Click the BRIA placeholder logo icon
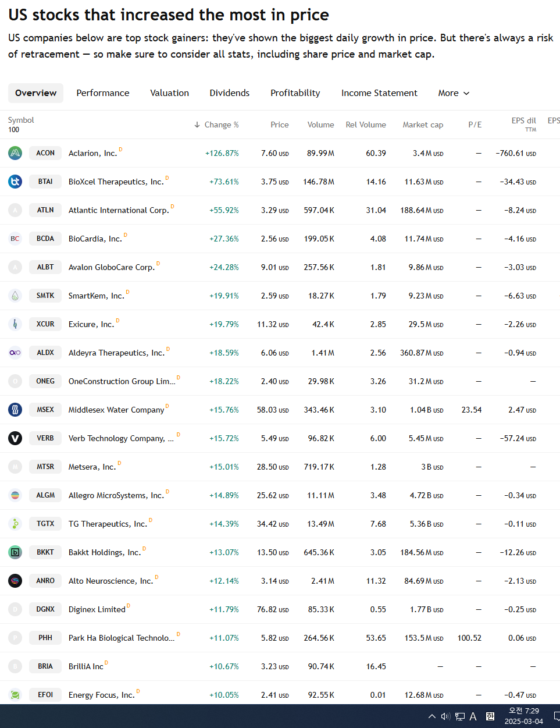Viewport: 560px width, 728px height. point(15,666)
